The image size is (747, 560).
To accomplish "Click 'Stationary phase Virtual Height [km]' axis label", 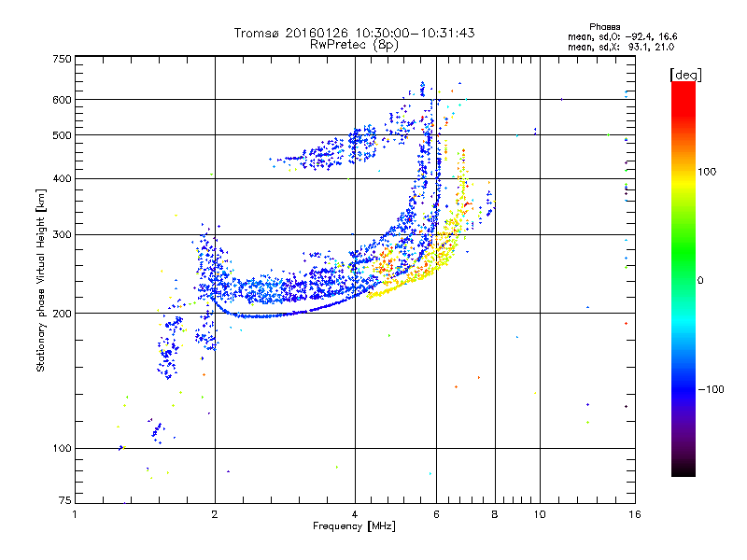I will 41,281.
